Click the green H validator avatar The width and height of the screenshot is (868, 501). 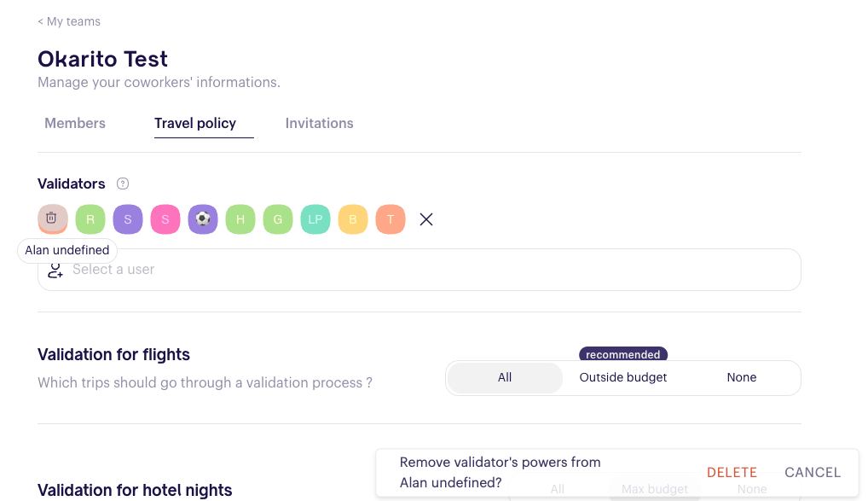point(240,218)
